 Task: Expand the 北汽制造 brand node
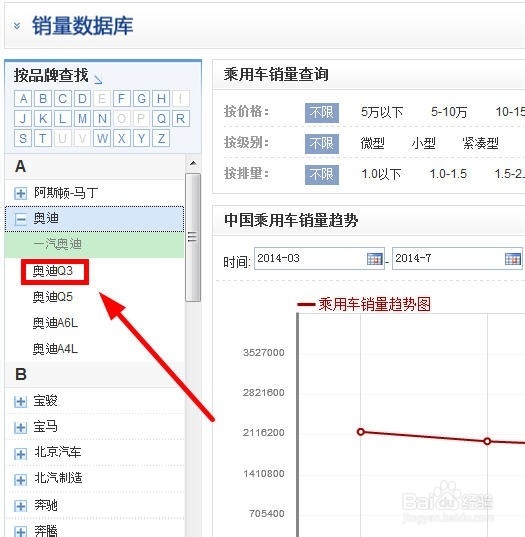coord(20,479)
